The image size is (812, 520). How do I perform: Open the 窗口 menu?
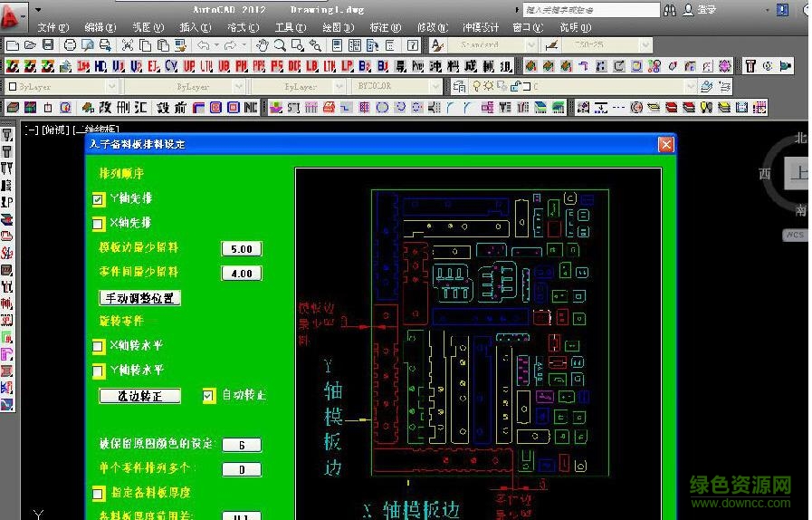[528, 27]
